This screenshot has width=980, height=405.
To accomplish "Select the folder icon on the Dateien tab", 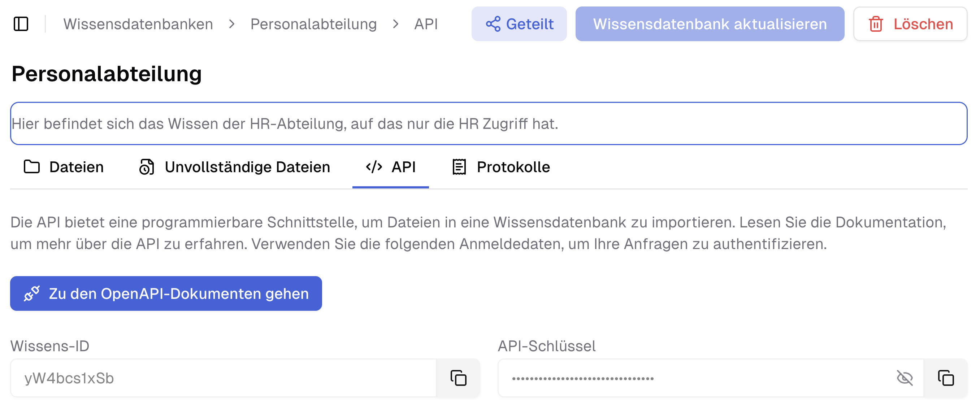I will pyautogui.click(x=32, y=166).
